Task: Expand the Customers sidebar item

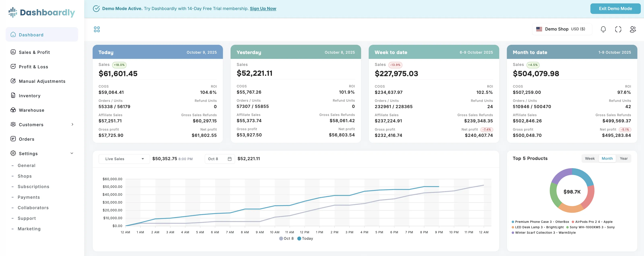Action: point(72,125)
